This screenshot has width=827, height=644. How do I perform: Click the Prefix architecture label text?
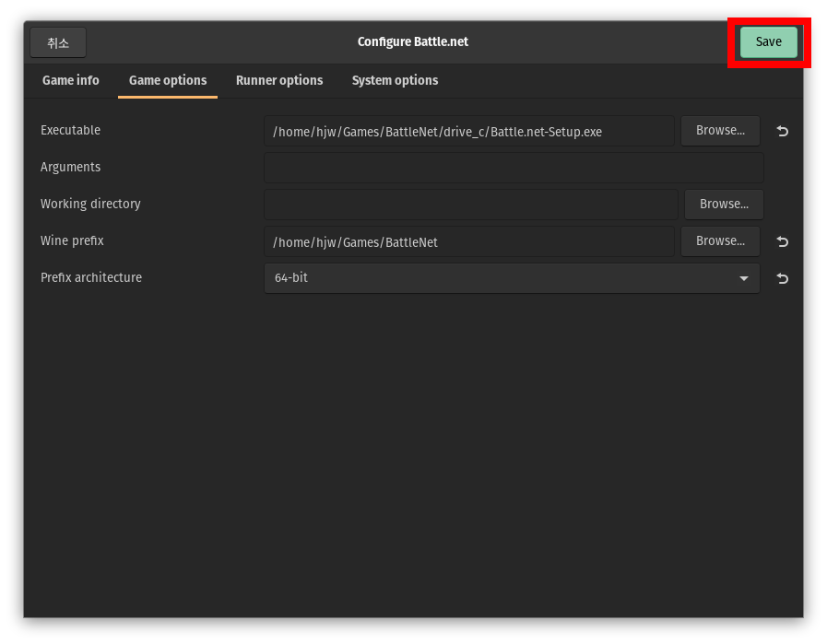[90, 277]
